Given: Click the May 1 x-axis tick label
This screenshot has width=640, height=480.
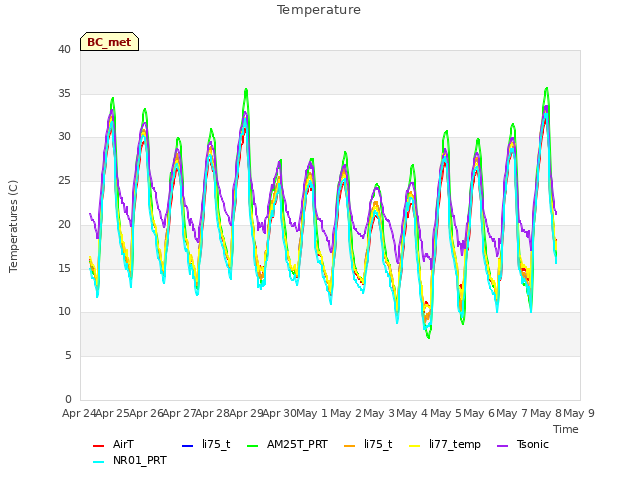Looking at the screenshot, I should point(312,413).
